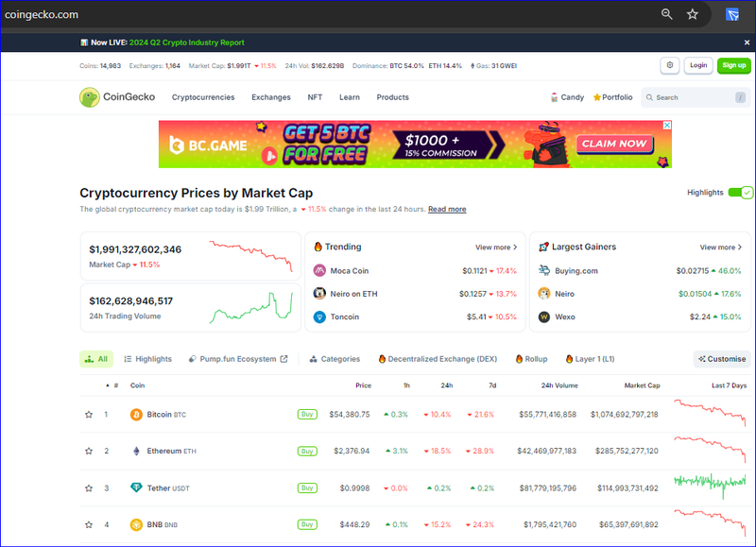Image resolution: width=756 pixels, height=547 pixels.
Task: Close the Now LIVE announcement banner
Action: [747, 43]
